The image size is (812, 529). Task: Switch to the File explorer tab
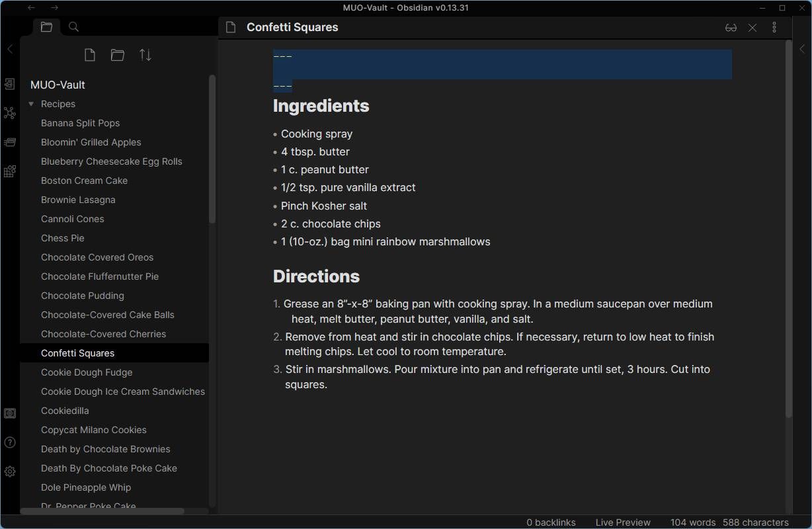46,27
